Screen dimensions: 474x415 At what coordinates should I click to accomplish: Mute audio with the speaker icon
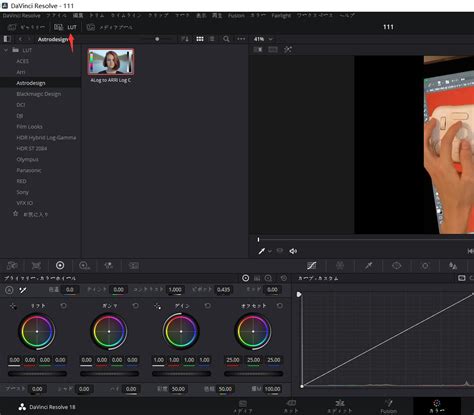293,251
